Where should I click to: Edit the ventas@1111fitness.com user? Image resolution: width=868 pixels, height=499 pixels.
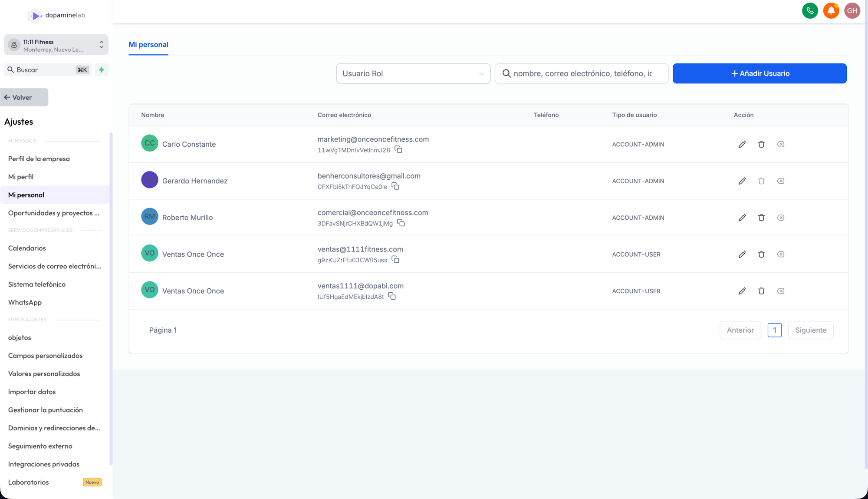point(742,254)
